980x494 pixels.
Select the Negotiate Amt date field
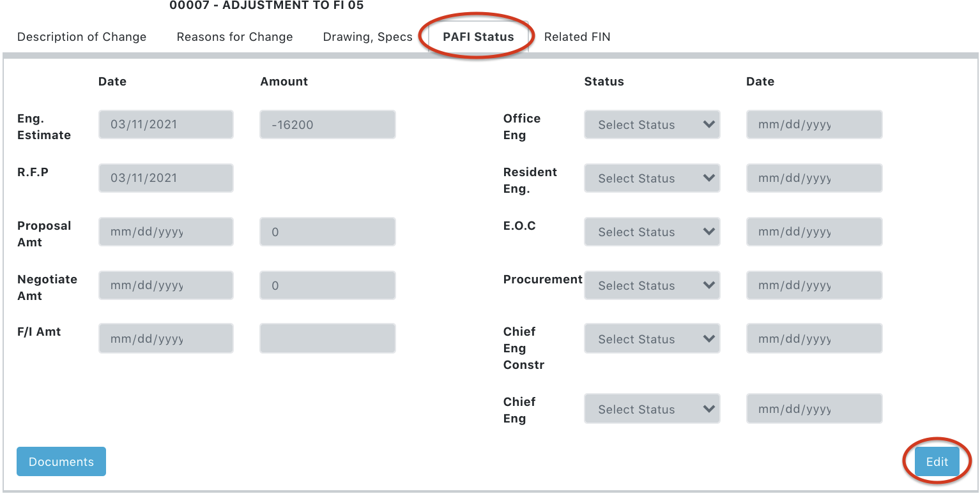(x=166, y=285)
